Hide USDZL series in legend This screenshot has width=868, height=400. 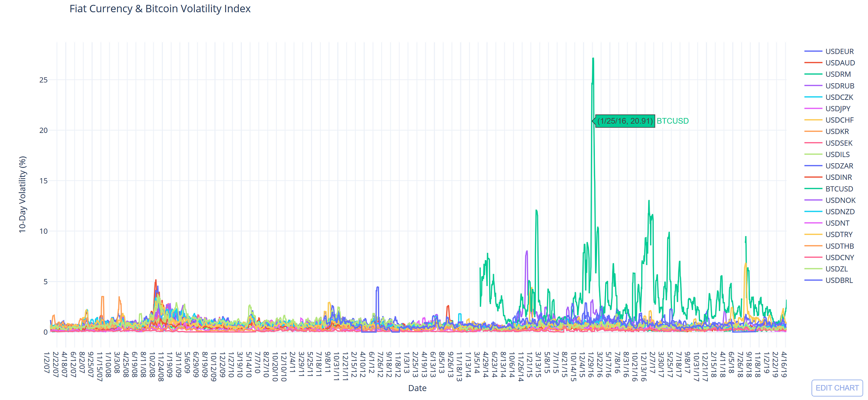[826, 269]
